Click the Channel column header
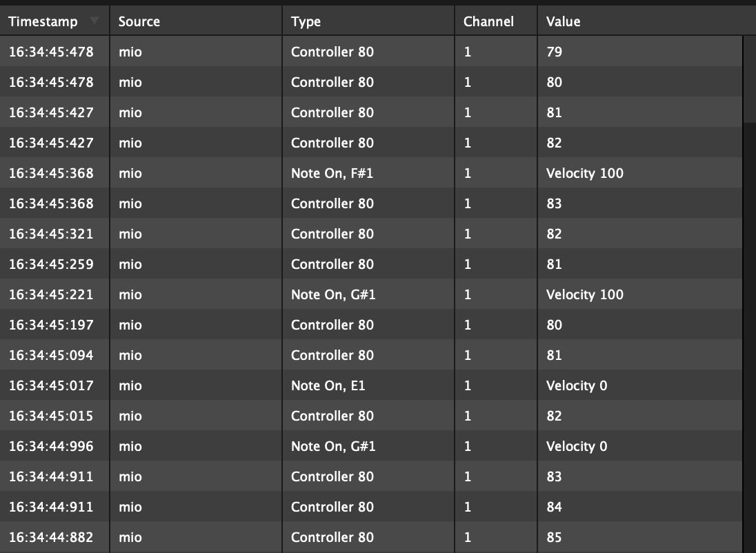756x553 pixels. pyautogui.click(x=488, y=21)
